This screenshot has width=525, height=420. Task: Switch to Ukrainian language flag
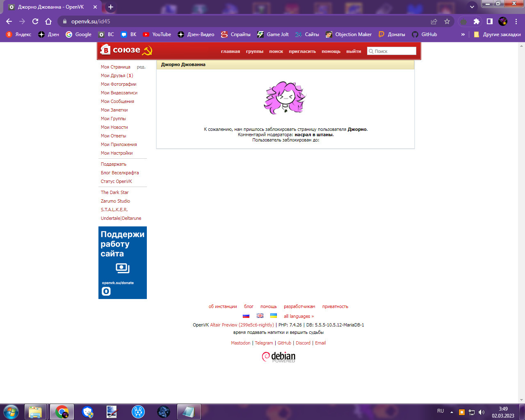(x=274, y=316)
